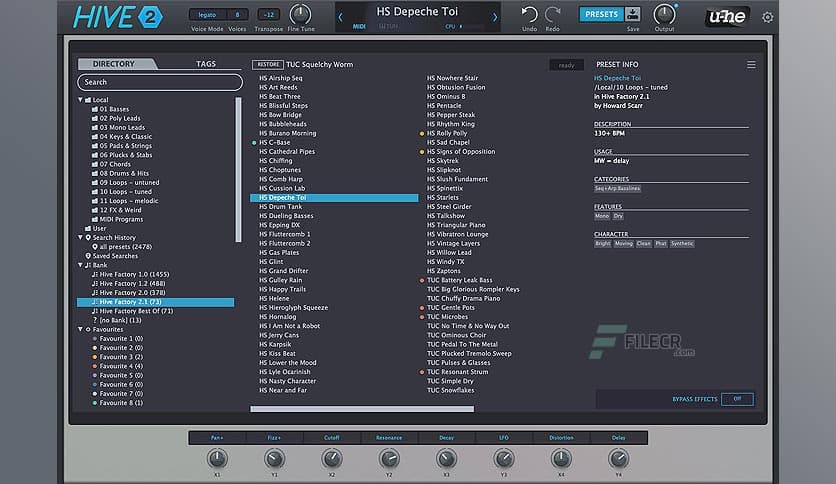Select the next preset with right arrow
The image size is (836, 484).
click(x=494, y=16)
